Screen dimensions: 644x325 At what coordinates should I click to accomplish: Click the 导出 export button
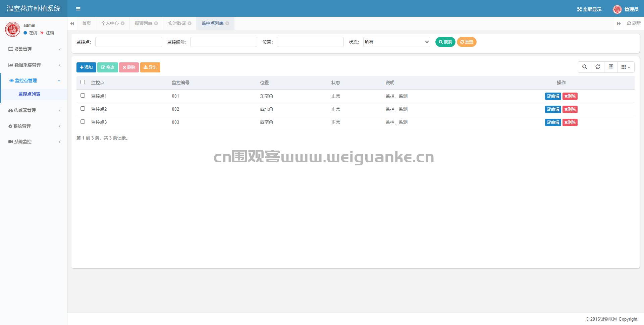coord(150,67)
